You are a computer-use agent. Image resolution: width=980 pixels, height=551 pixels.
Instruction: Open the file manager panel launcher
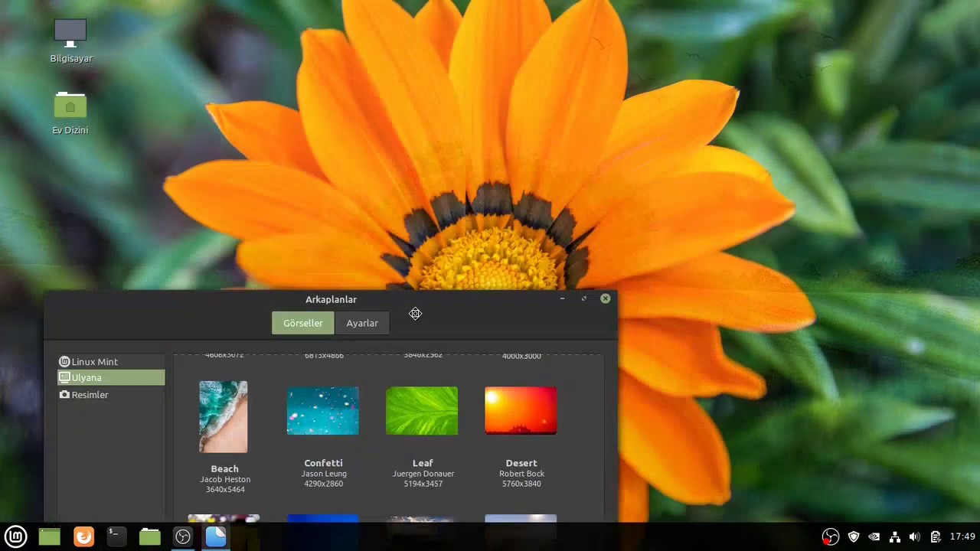click(149, 536)
